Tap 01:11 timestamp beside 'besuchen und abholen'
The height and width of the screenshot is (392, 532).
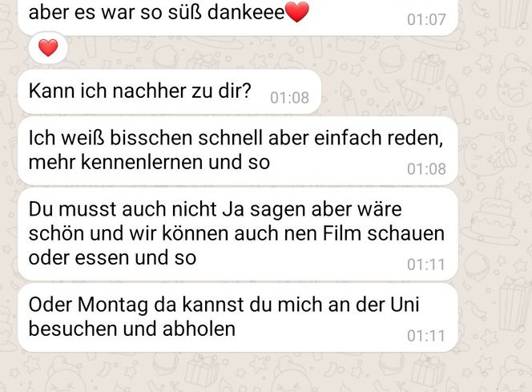[x=425, y=336]
